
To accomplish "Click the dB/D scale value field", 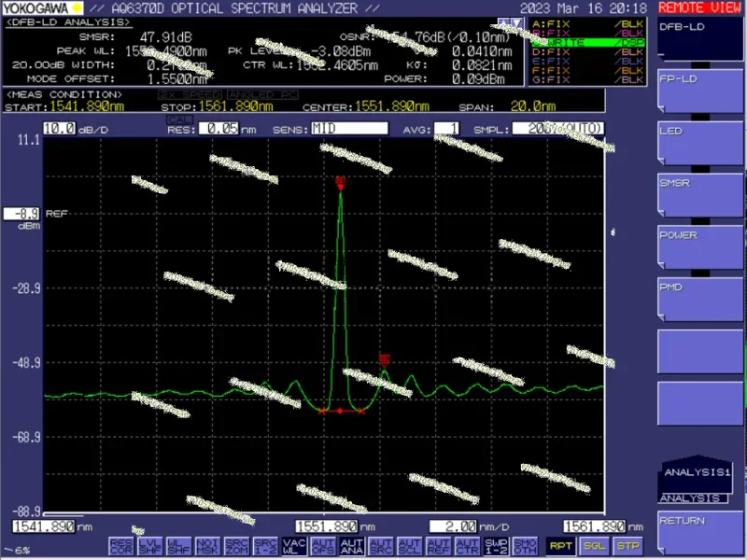I will click(60, 129).
